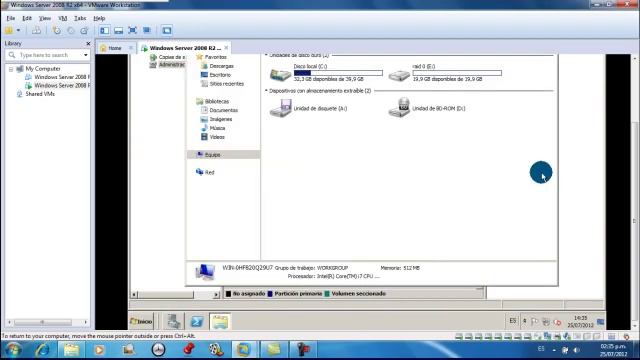Click the host volume tray icon

point(576,350)
